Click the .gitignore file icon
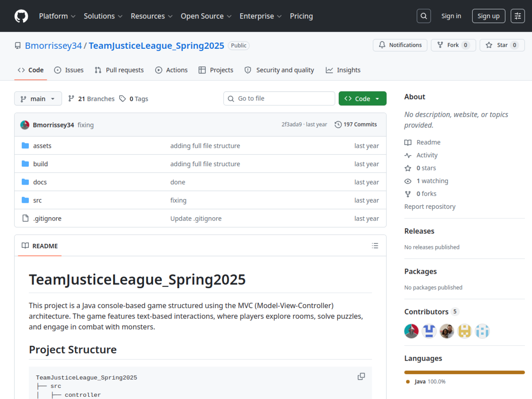532x399 pixels. [25, 218]
